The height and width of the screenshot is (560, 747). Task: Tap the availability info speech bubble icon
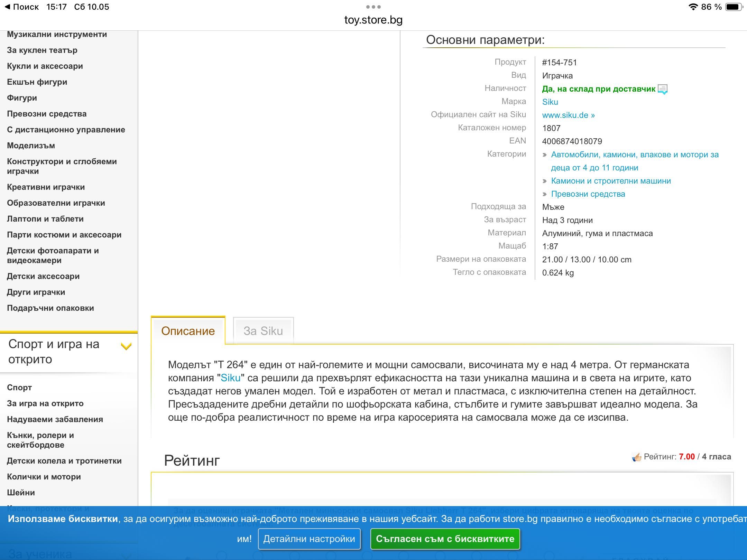pos(662,89)
